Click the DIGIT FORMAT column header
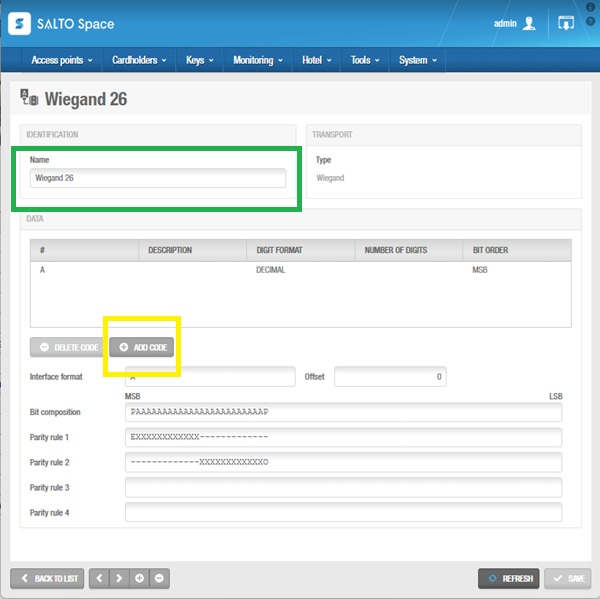600x599 pixels. [x=301, y=250]
